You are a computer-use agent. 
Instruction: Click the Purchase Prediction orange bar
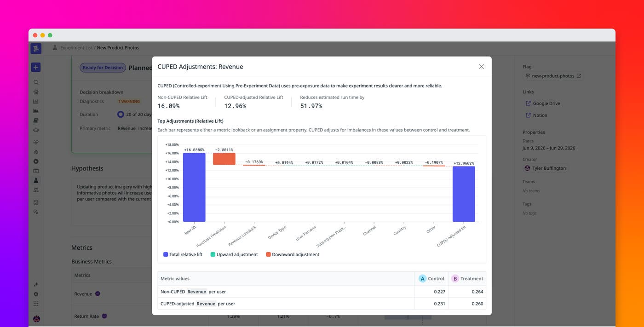[x=224, y=159]
